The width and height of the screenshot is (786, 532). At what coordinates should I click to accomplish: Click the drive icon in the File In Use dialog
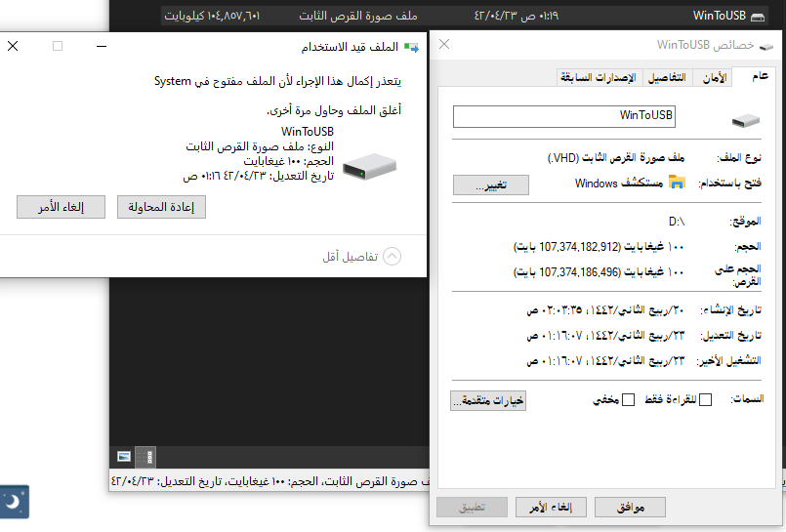coord(370,166)
